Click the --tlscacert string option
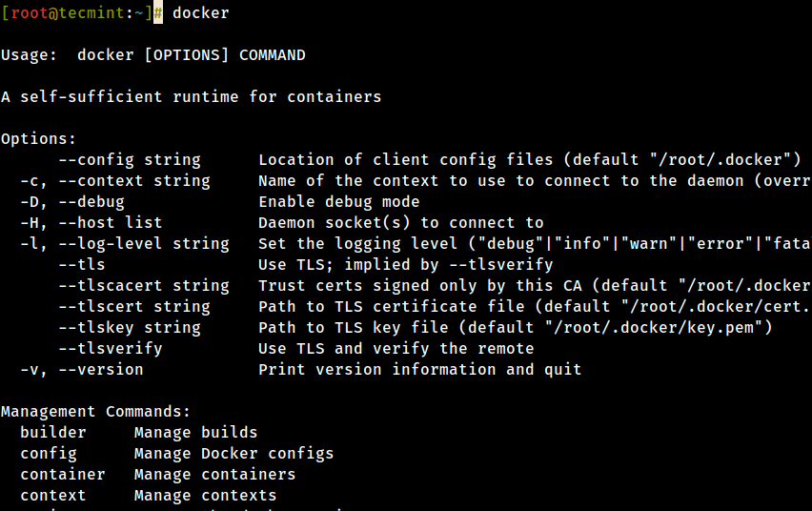 click(144, 286)
